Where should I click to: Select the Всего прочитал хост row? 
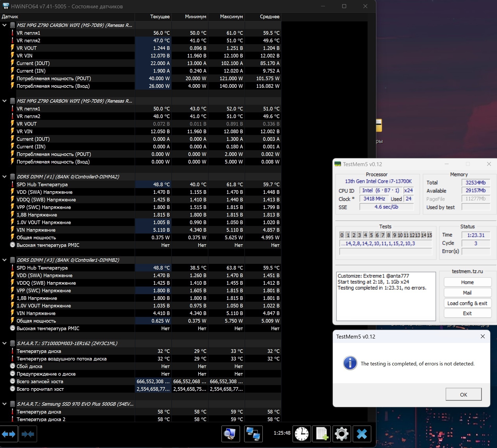(x=140, y=389)
